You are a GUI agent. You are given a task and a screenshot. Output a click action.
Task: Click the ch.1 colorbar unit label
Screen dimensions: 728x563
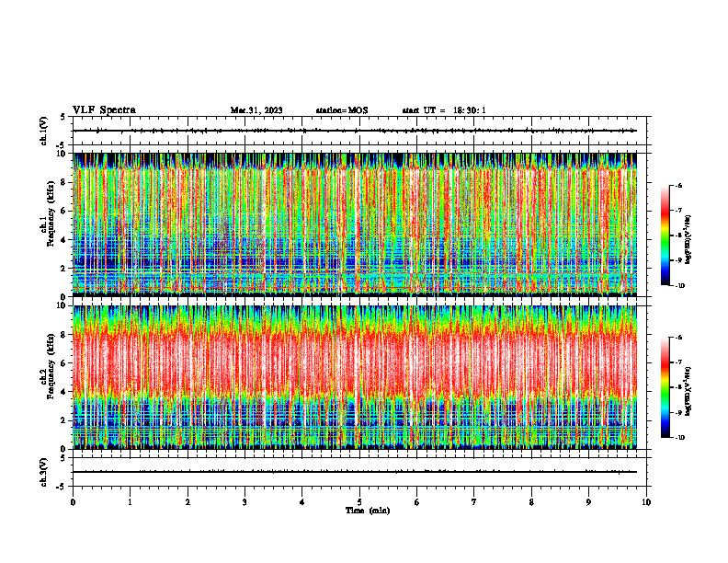[688, 240]
